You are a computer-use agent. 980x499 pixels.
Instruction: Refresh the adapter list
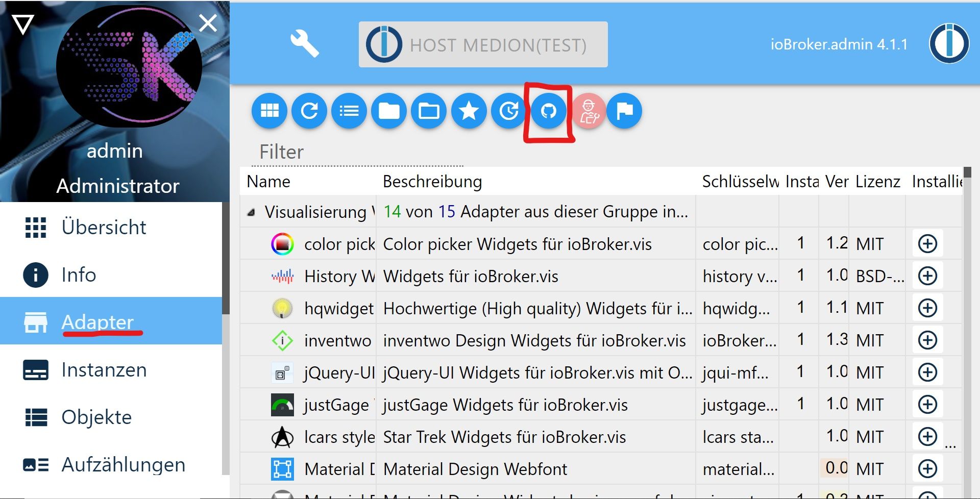click(x=309, y=110)
